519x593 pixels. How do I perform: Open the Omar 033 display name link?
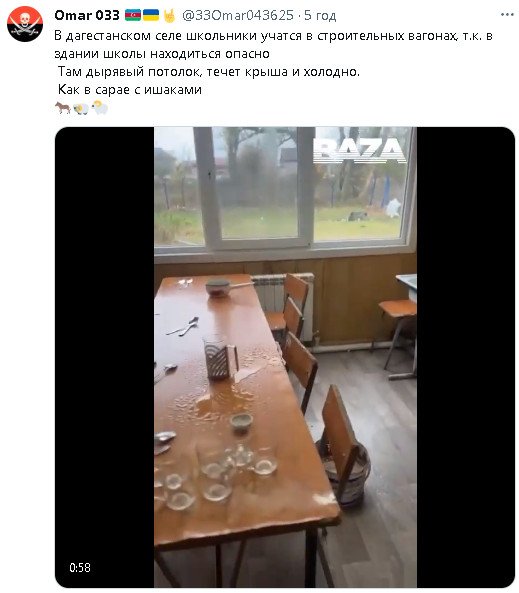[x=87, y=15]
